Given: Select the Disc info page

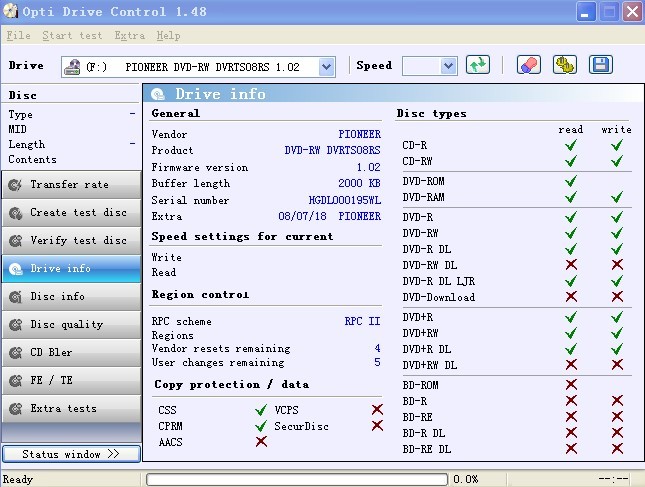Looking at the screenshot, I should click(x=72, y=297).
